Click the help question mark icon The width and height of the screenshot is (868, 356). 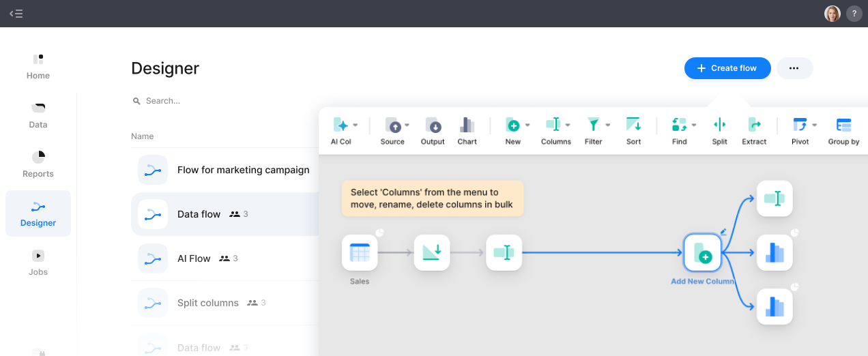854,14
